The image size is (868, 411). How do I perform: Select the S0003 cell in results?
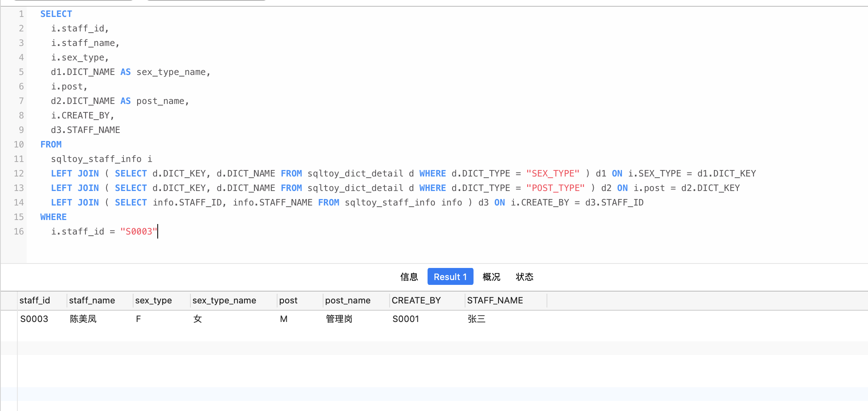click(35, 319)
